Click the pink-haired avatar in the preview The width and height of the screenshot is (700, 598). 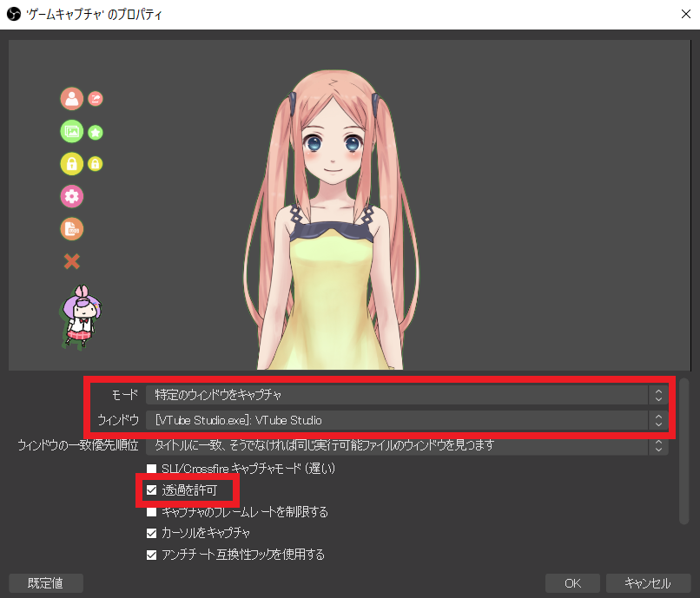point(332,220)
